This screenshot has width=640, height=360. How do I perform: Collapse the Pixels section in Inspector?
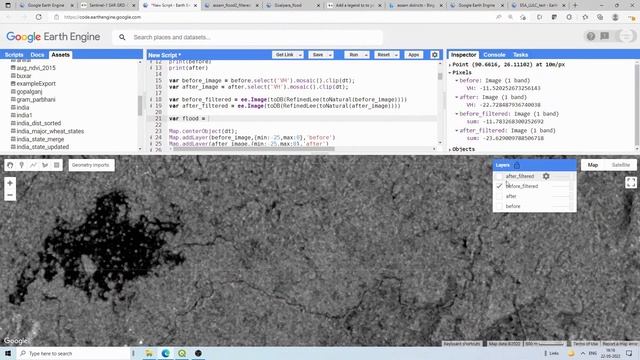tap(450, 73)
